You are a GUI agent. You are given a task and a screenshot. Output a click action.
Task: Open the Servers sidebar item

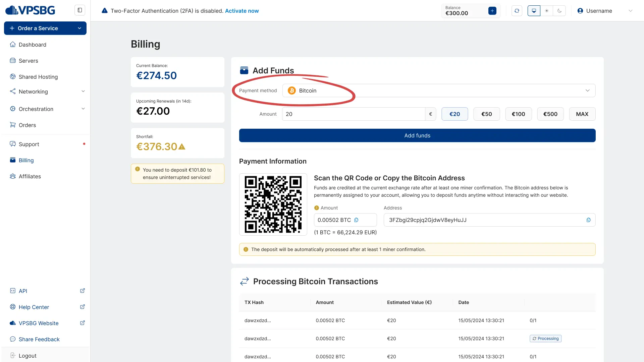click(x=29, y=61)
